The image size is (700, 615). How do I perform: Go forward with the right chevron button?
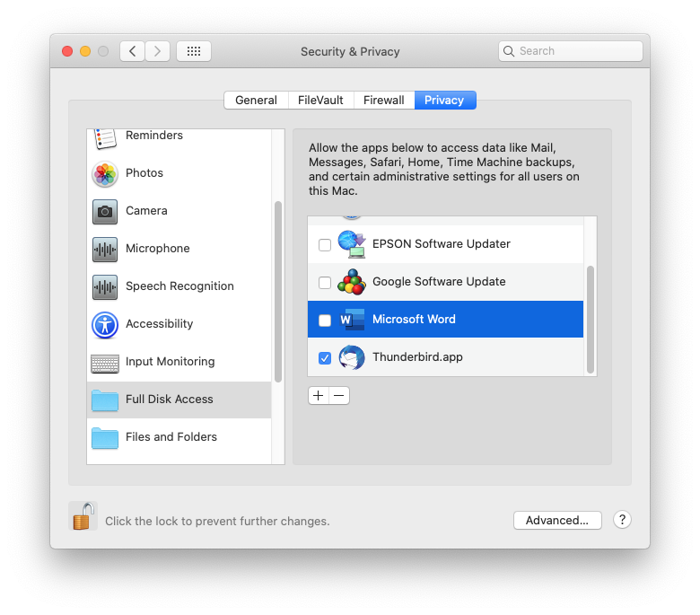(157, 51)
